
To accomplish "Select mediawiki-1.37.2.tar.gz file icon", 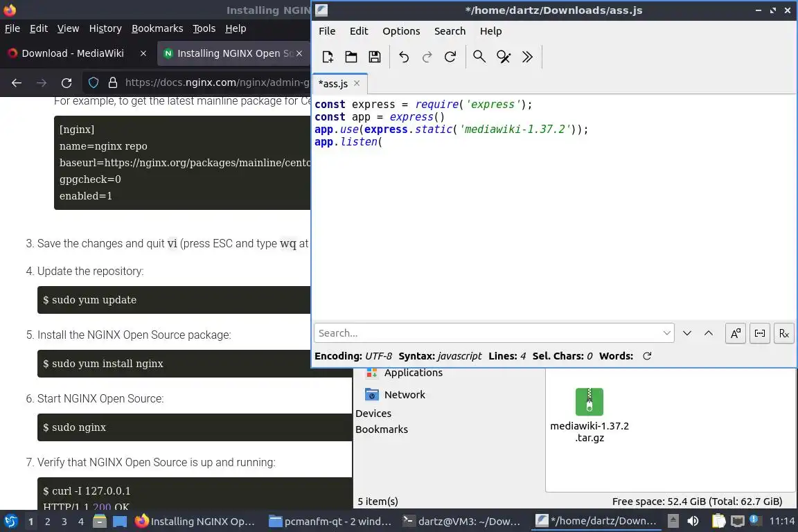I will point(589,402).
